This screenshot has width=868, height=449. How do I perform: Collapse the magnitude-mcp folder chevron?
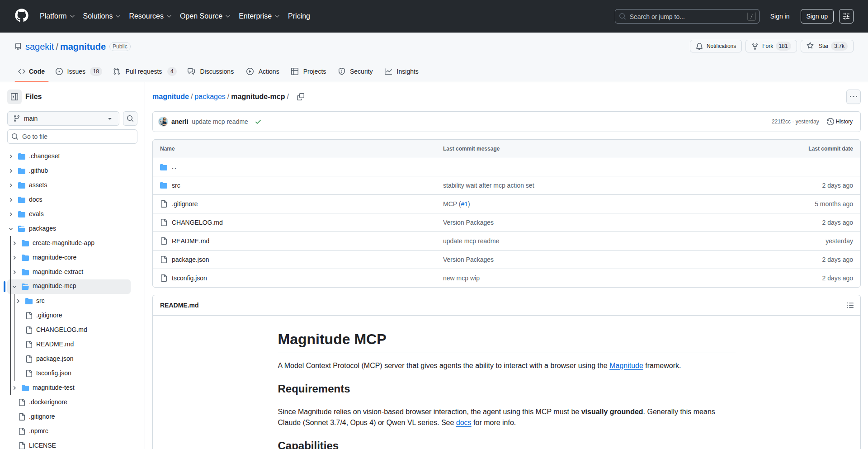[x=14, y=286]
